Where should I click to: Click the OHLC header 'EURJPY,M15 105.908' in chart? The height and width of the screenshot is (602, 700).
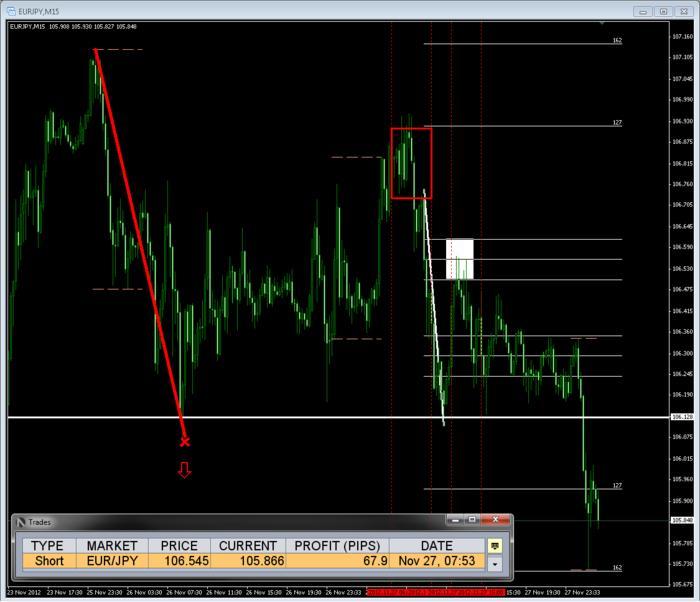click(x=39, y=27)
